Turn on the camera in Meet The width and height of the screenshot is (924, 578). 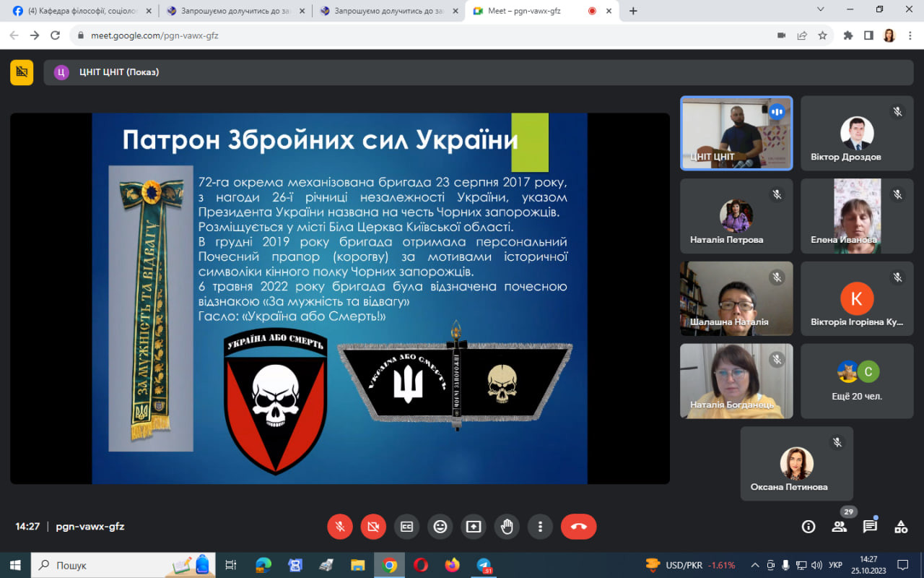373,527
